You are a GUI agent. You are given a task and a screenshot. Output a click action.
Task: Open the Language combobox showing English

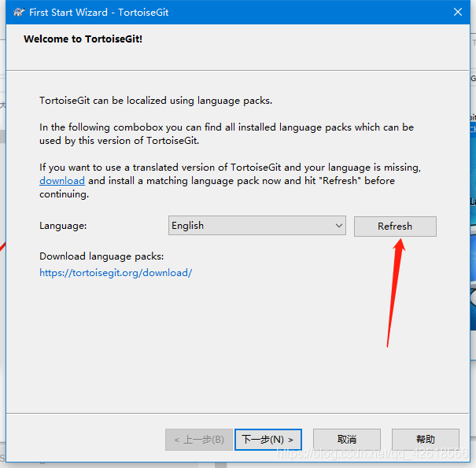pos(257,226)
